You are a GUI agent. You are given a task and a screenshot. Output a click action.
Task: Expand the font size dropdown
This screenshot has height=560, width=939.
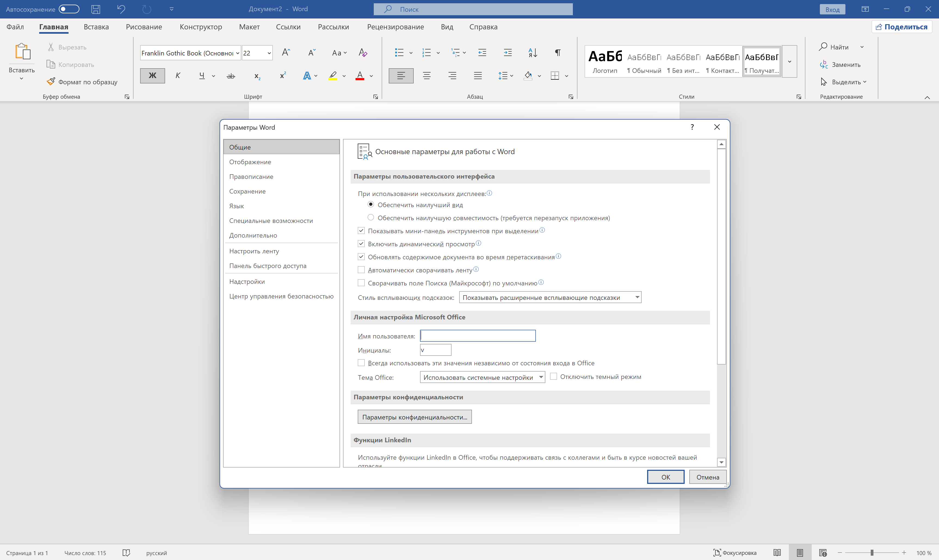(x=269, y=53)
